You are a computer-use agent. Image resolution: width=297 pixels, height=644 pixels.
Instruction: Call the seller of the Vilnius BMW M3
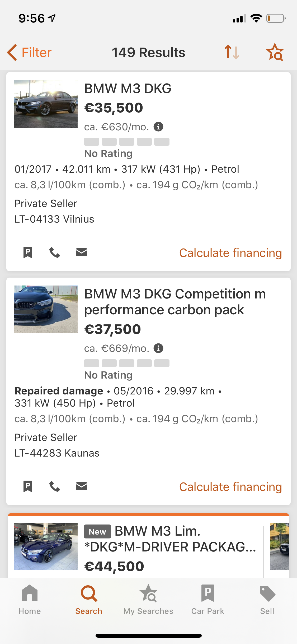55,252
